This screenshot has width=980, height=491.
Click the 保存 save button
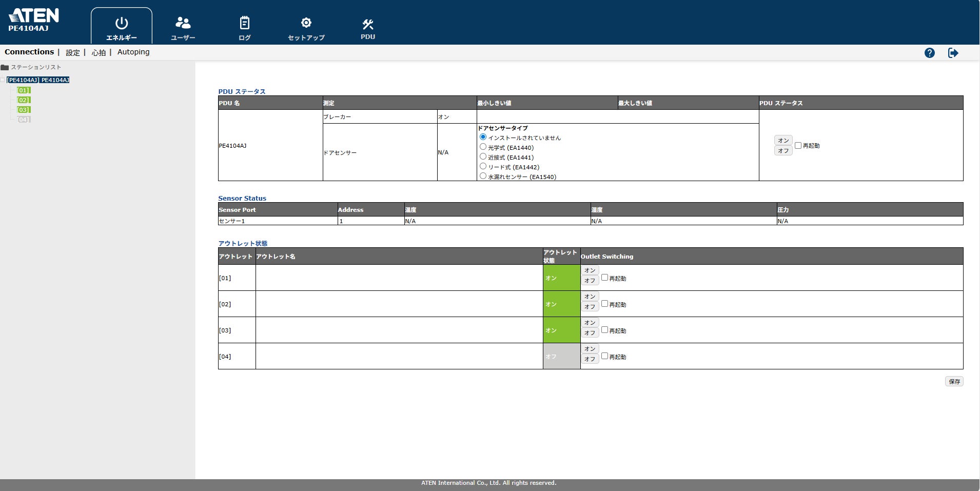pyautogui.click(x=954, y=381)
